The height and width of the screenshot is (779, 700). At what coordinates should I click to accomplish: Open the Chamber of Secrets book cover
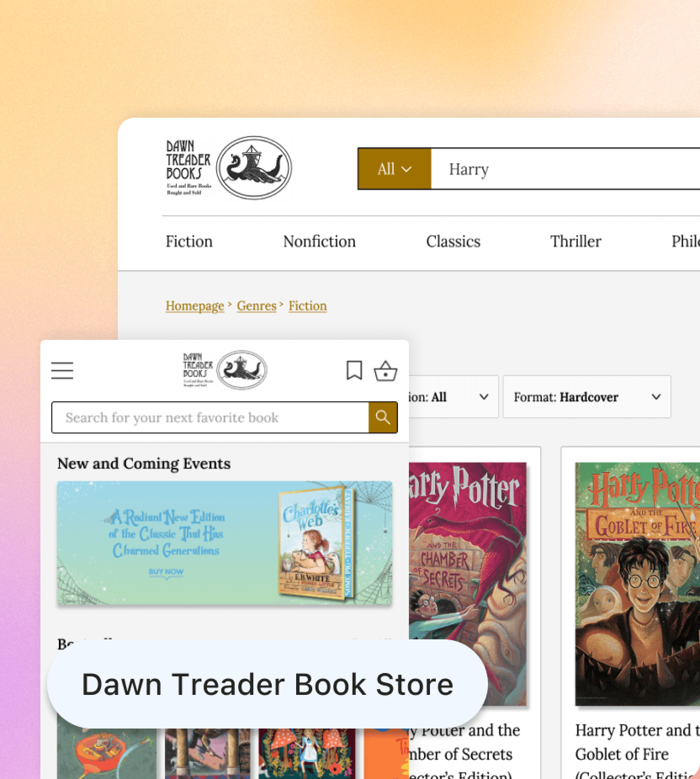[x=467, y=584]
